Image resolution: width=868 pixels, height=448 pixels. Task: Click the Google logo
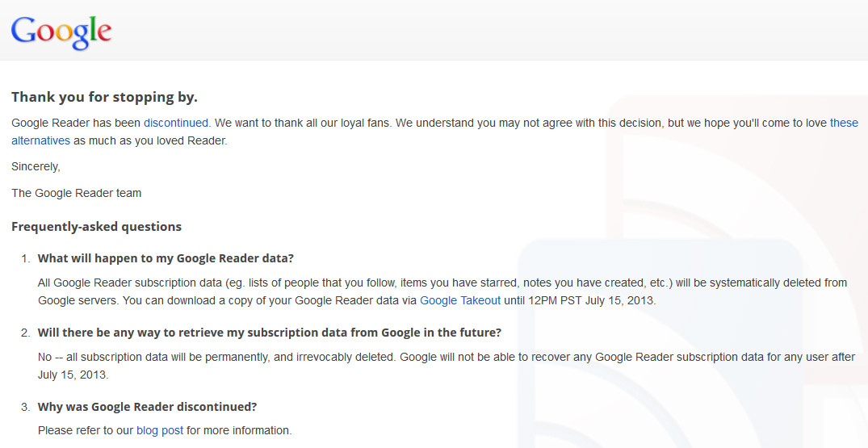click(61, 32)
